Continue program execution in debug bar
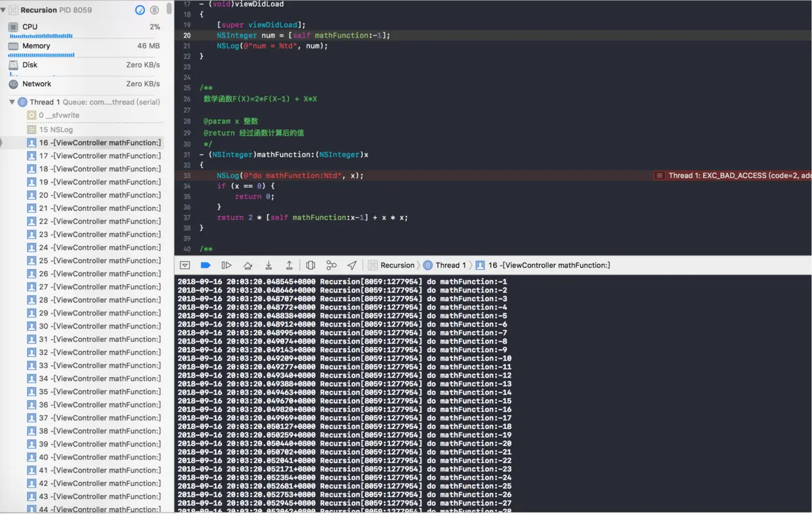 (227, 265)
